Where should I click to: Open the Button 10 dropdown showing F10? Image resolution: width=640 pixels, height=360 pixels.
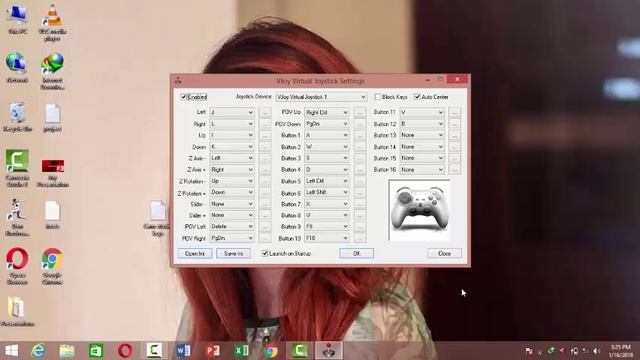pyautogui.click(x=327, y=238)
